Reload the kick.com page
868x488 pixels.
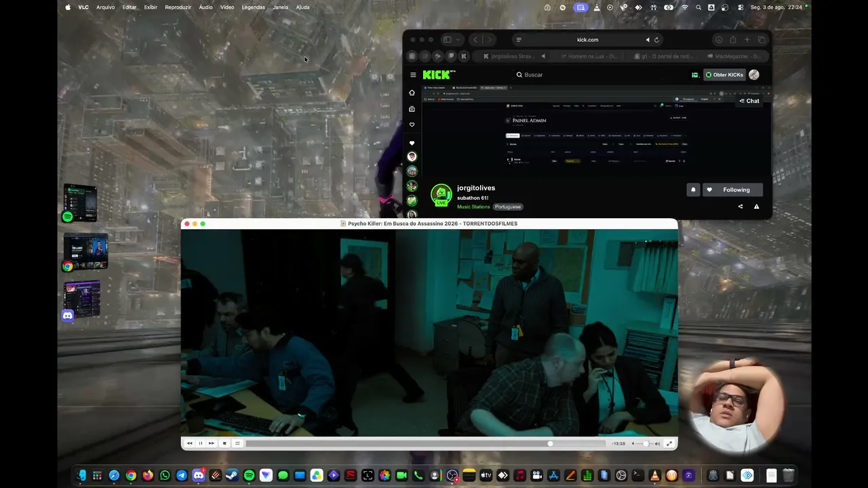pos(656,40)
